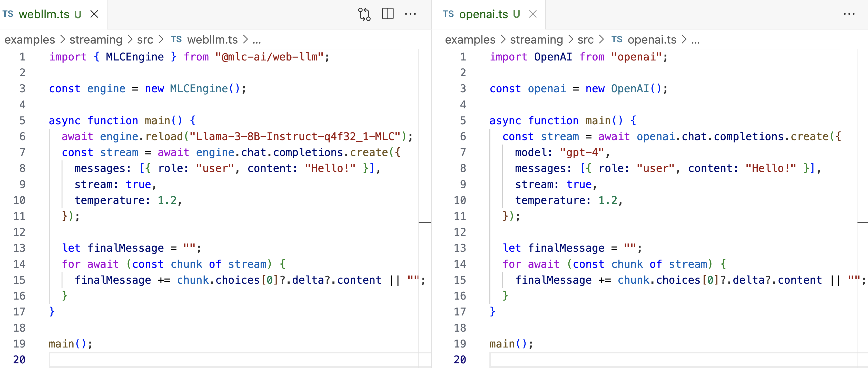Click line number 20 in openai.ts
Screen dimensions: 868x368
pyautogui.click(x=460, y=360)
